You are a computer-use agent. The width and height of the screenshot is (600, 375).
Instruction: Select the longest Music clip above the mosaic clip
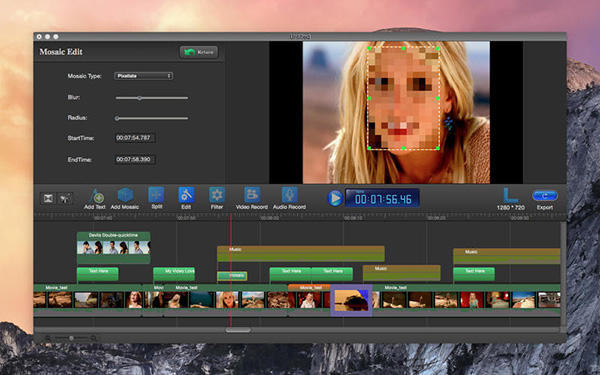pyautogui.click(x=301, y=254)
